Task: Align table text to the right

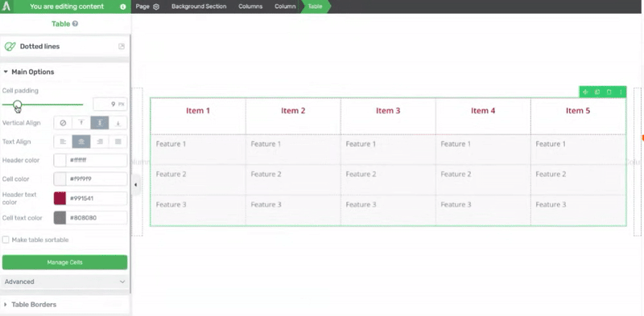Action: [100, 142]
